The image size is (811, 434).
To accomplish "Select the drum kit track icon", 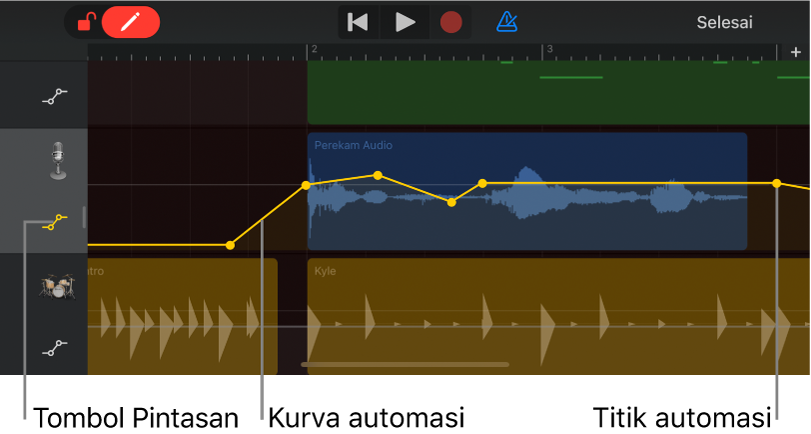I will coord(57,286).
